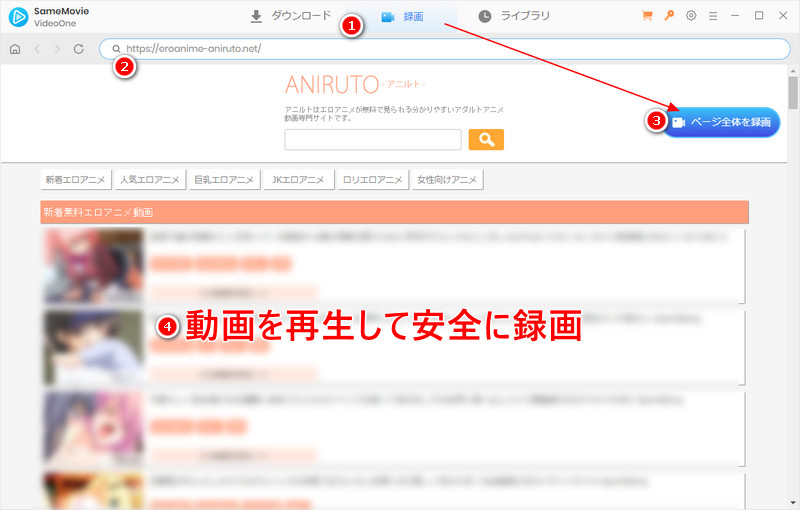The height and width of the screenshot is (510, 800).
Task: Click the ANIRUTO site logo
Action: [355, 85]
